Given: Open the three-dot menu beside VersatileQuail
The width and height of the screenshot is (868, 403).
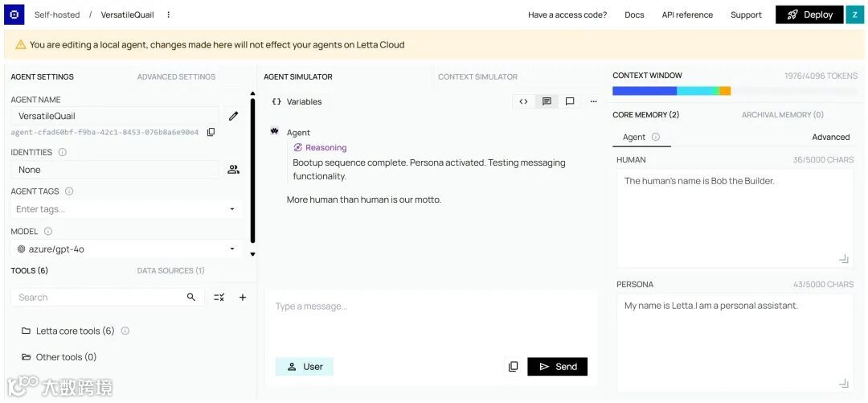Looking at the screenshot, I should (169, 15).
